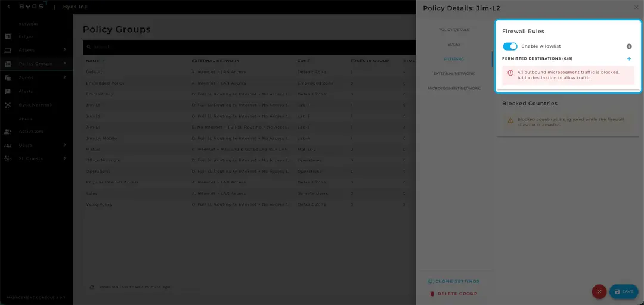Viewport: 644px width, 305px height.
Task: Click the Embedded Zone cell
Action: 315,83
